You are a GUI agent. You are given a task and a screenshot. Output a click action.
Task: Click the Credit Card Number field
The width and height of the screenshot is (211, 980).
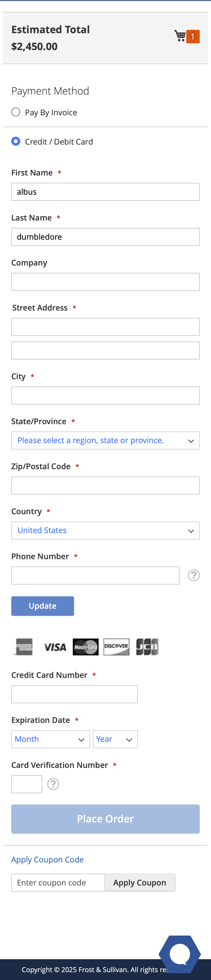[74, 694]
